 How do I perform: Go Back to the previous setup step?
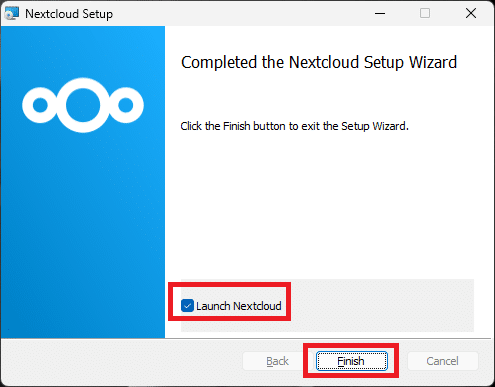click(x=277, y=361)
